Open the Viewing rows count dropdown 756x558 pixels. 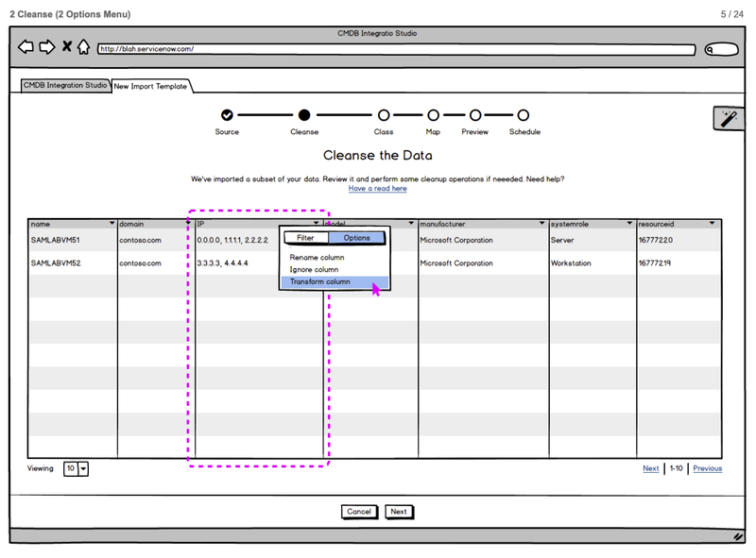coord(76,468)
